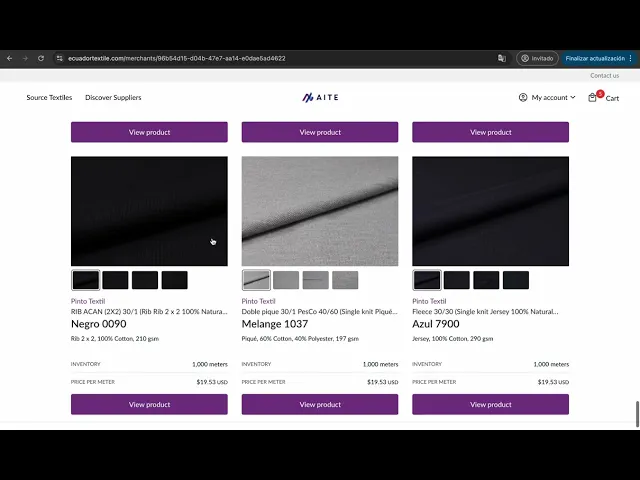Viewport: 640px width, 480px height.
Task: Reload the page with the refresh icon
Action: [41, 58]
